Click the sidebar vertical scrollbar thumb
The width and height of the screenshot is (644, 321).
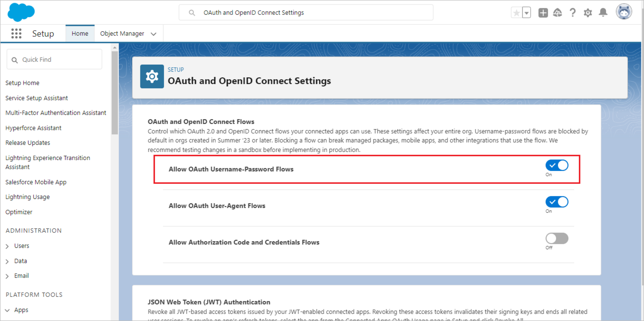[115, 93]
